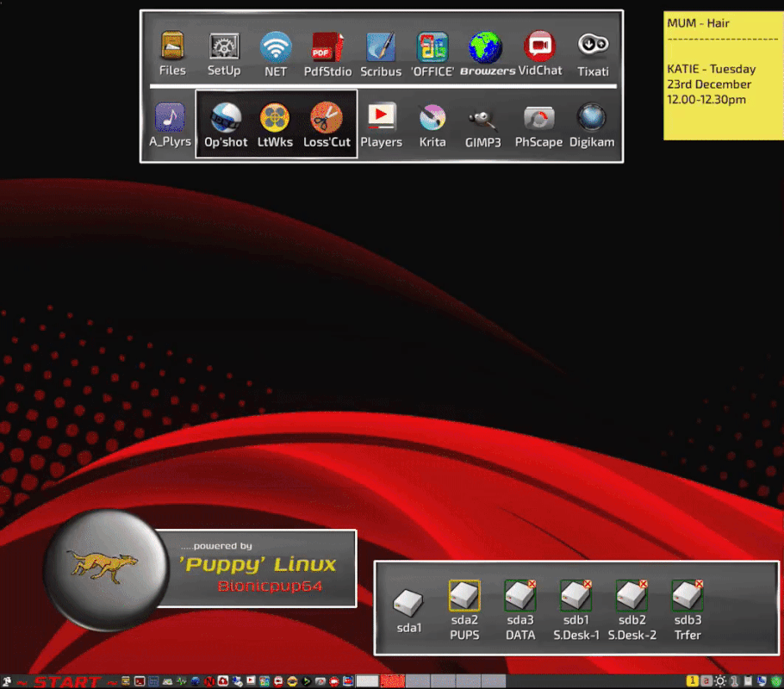Open the Browzers globe icon
The height and width of the screenshot is (689, 784).
(x=485, y=47)
